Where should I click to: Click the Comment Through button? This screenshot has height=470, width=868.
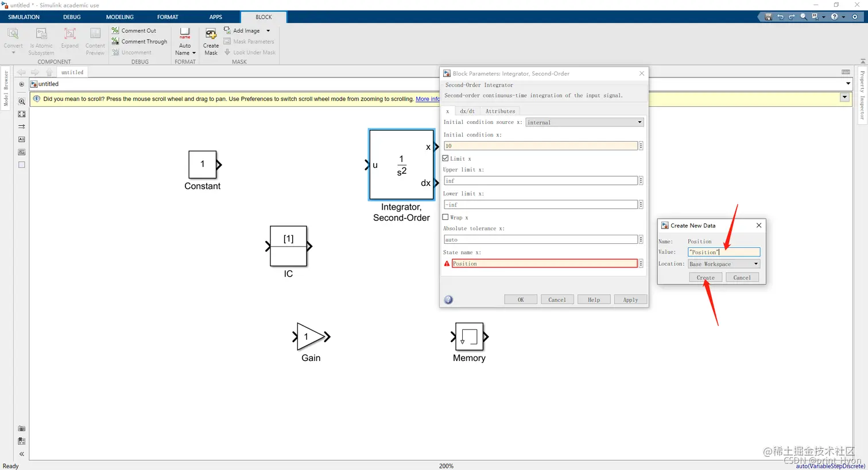tap(139, 41)
